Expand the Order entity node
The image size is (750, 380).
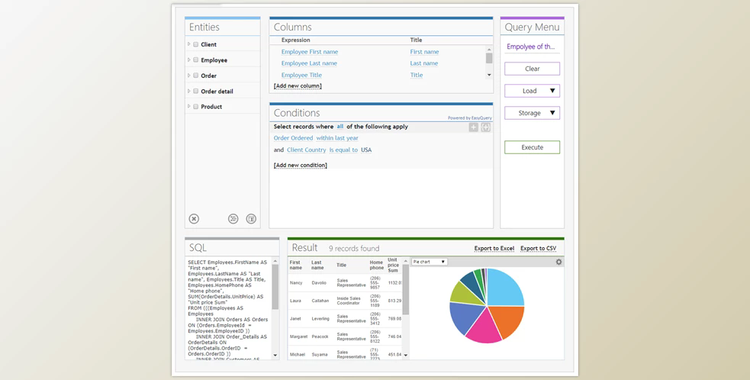click(189, 75)
